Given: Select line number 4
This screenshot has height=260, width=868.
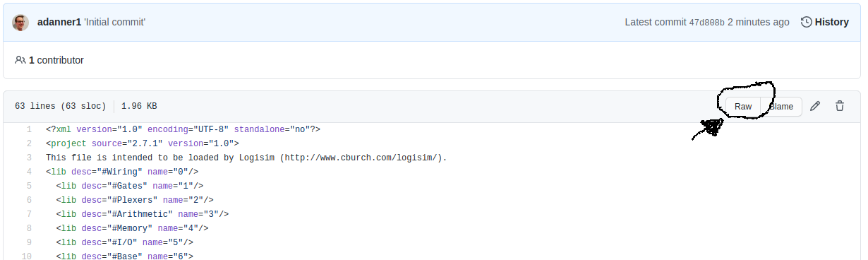Looking at the screenshot, I should pyautogui.click(x=29, y=172).
